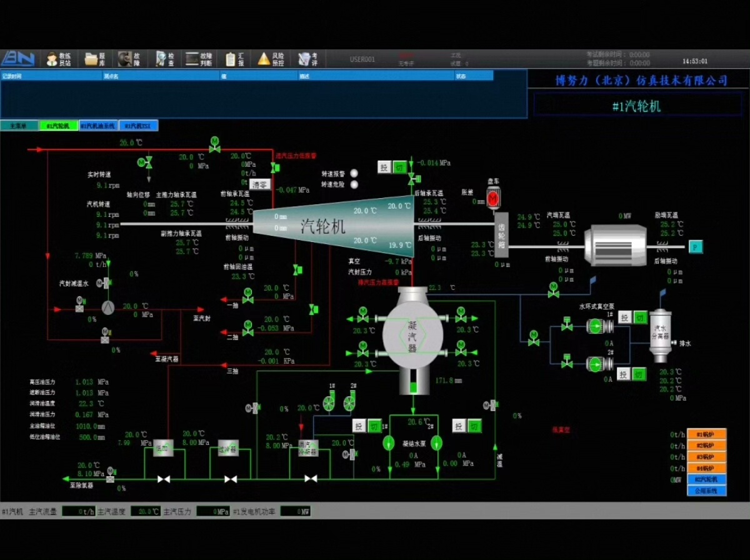This screenshot has height=560, width=750.
Task: Click green 切 for the 2# vacuum pump
Action: tap(639, 374)
